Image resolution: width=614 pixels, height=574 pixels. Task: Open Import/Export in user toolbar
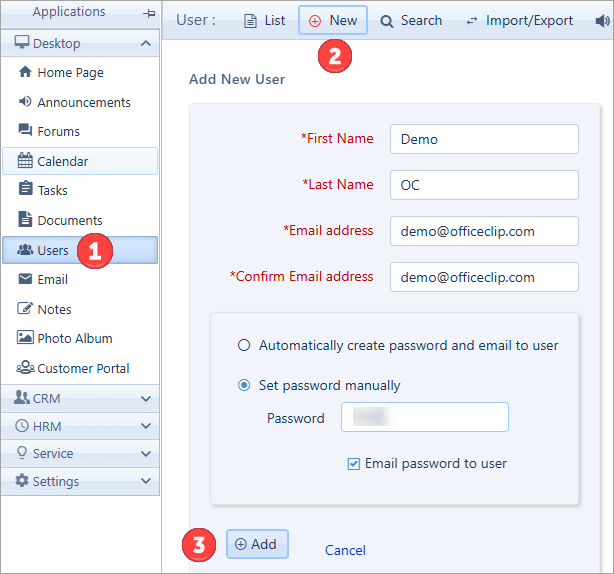click(x=519, y=20)
